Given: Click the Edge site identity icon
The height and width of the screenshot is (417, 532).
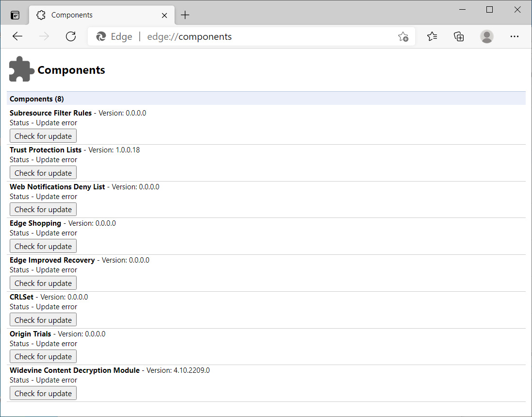Looking at the screenshot, I should pyautogui.click(x=101, y=36).
